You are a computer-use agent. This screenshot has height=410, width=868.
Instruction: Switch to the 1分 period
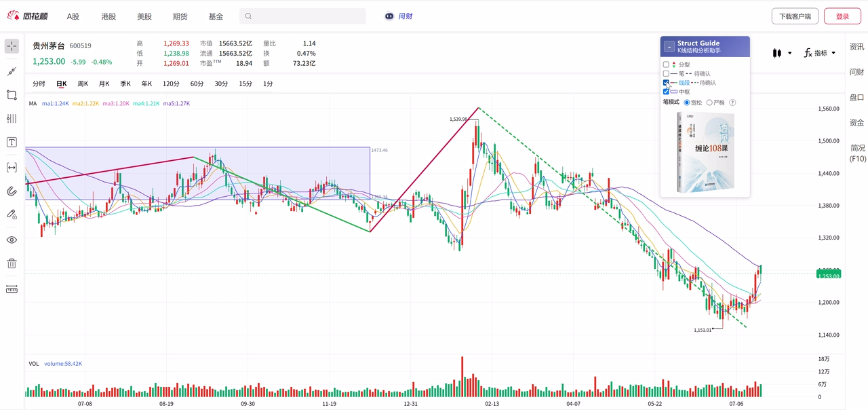[268, 83]
